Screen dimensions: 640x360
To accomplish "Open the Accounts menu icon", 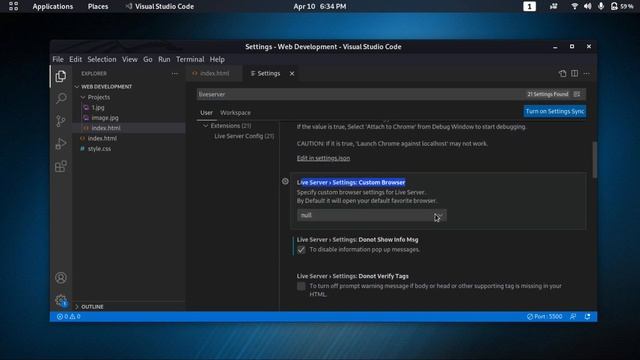I will [x=61, y=278].
